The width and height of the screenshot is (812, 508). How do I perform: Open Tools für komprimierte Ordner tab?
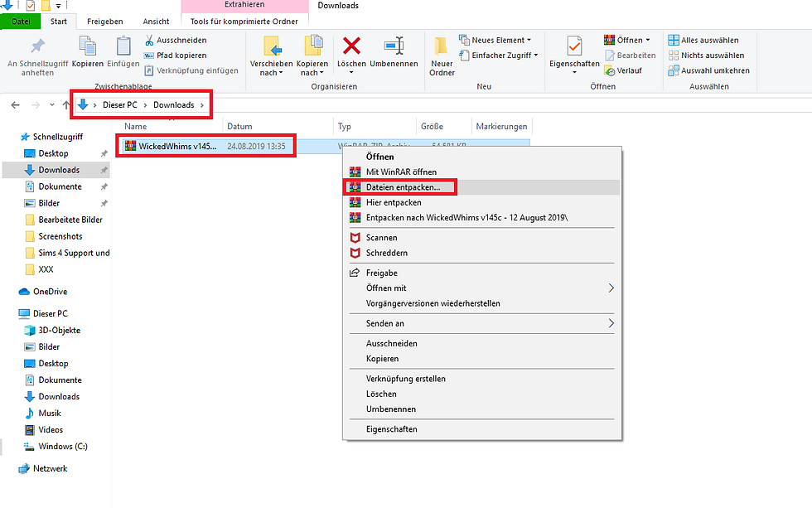[x=244, y=22]
